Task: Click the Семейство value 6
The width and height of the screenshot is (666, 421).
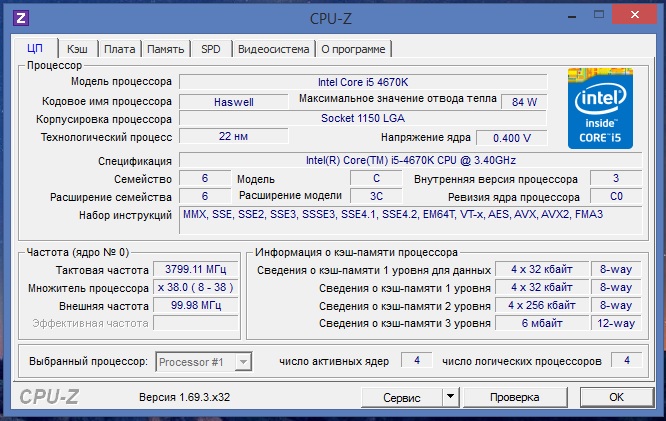Action: pyautogui.click(x=205, y=178)
